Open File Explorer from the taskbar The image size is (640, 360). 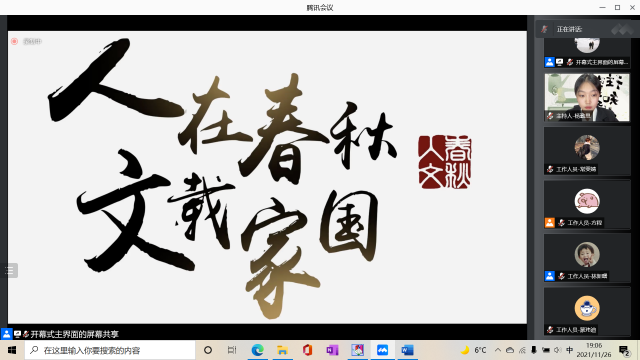[282, 350]
